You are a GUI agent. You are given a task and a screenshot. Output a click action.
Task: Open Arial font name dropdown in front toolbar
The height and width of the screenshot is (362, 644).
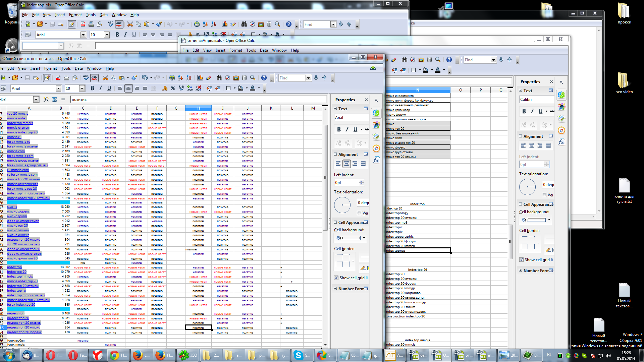click(58, 88)
